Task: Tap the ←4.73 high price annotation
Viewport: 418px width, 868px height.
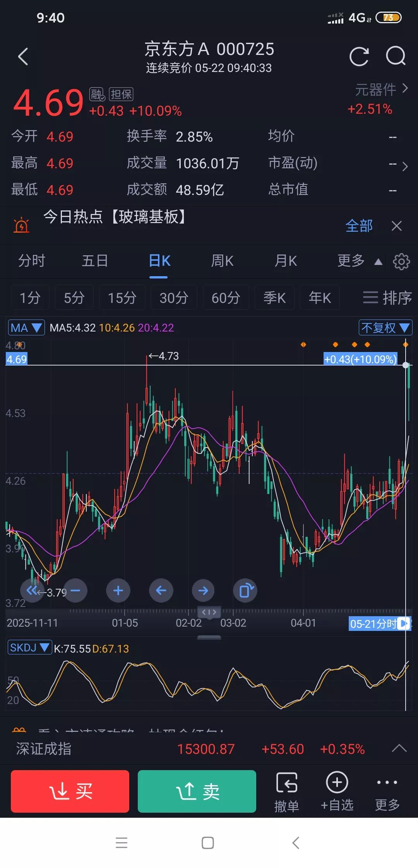Action: [164, 356]
